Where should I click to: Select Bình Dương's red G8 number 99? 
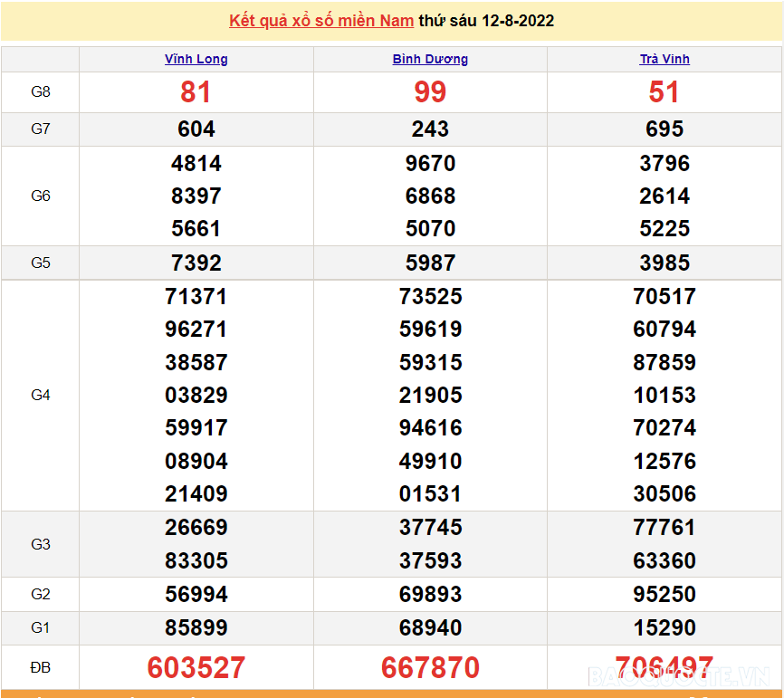coord(430,92)
